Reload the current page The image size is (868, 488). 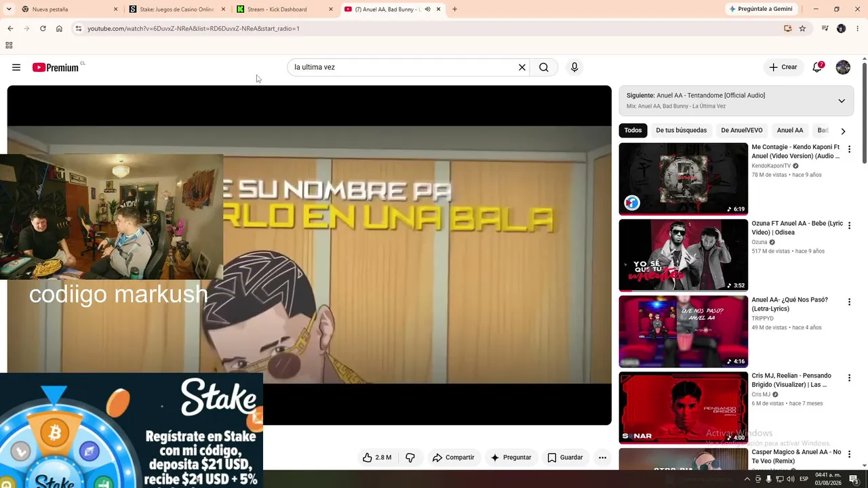pos(43,28)
